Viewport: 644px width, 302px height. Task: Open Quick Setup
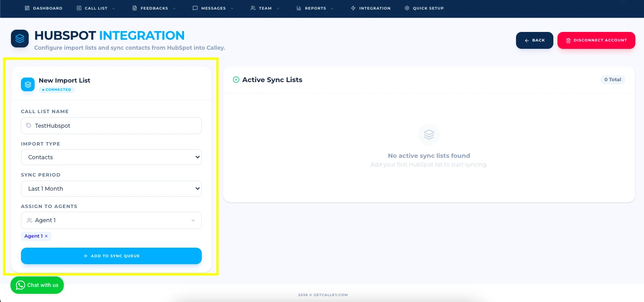pos(424,8)
